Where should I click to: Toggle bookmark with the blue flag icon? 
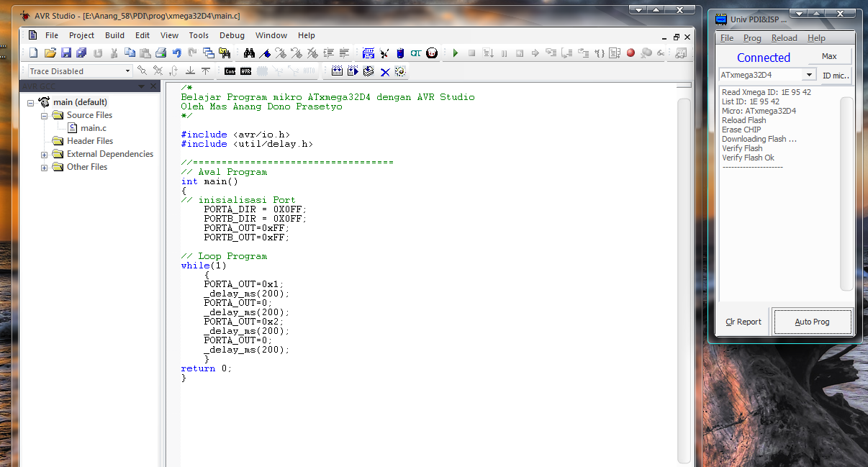pos(266,53)
